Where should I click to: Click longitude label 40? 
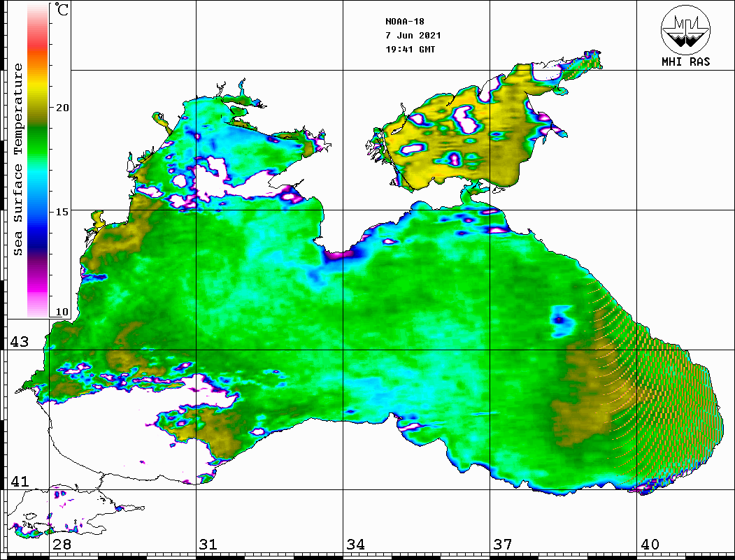coord(650,545)
